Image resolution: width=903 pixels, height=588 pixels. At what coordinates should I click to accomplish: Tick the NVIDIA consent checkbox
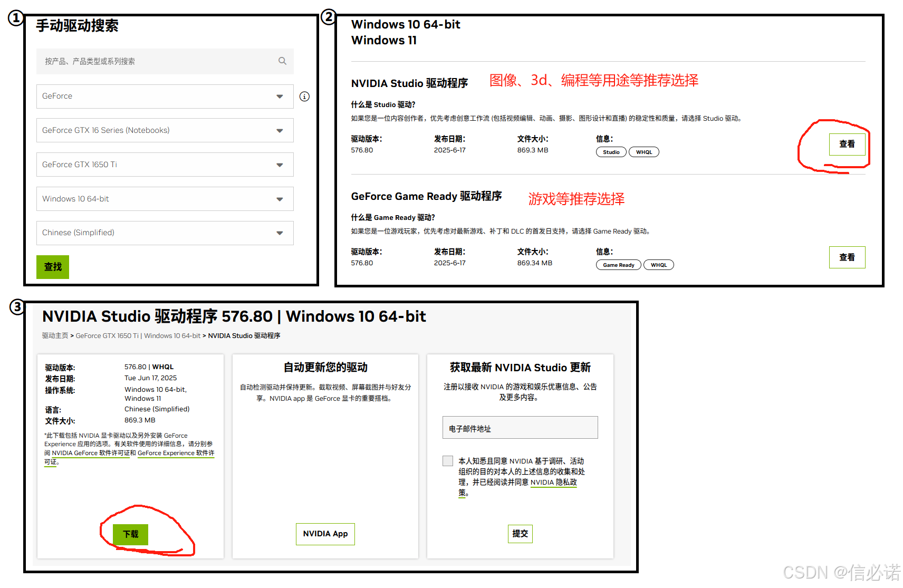[448, 461]
